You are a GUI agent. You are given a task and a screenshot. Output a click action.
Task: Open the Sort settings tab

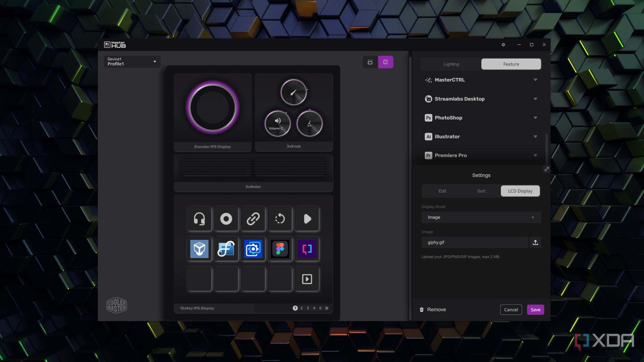tap(481, 191)
